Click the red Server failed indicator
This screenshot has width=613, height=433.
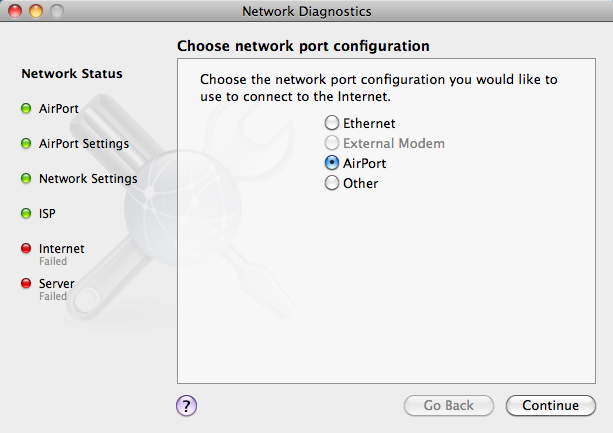point(26,283)
